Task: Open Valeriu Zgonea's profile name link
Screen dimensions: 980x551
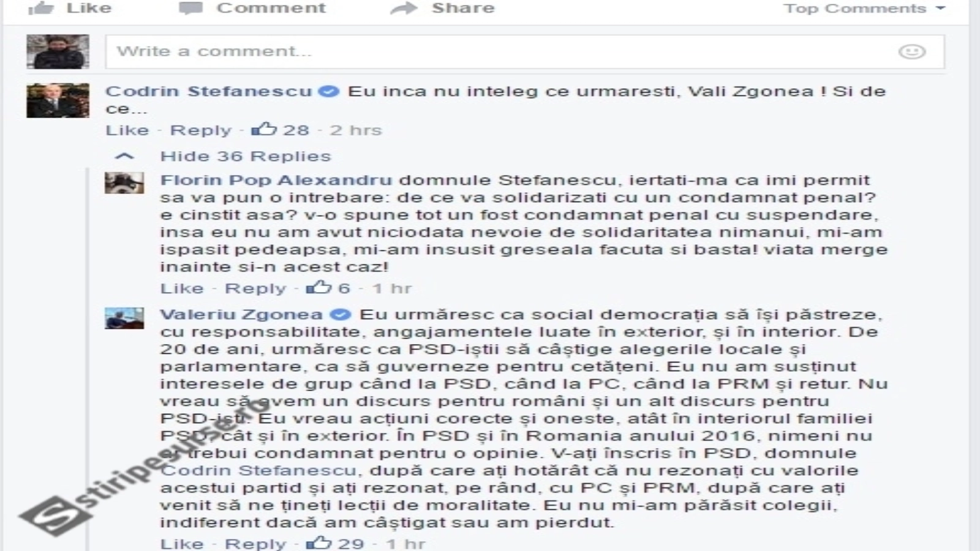Action: (241, 315)
